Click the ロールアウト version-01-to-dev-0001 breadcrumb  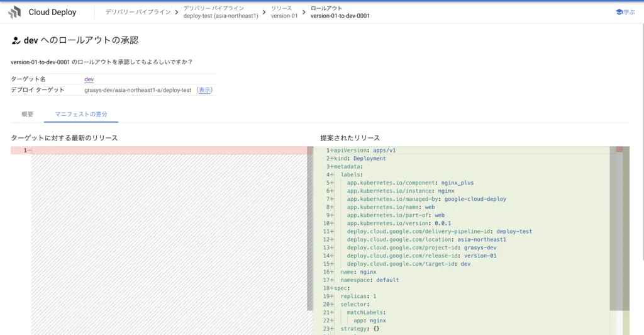point(340,12)
